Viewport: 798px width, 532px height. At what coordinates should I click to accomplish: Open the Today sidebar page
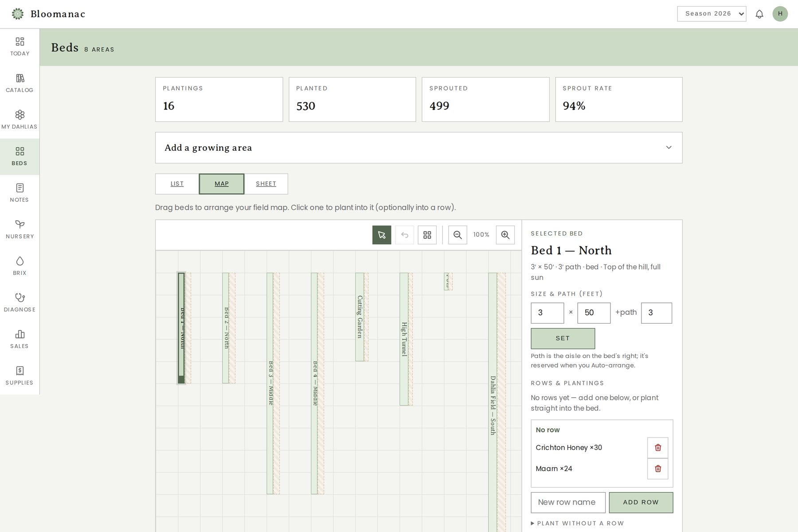[x=20, y=47]
